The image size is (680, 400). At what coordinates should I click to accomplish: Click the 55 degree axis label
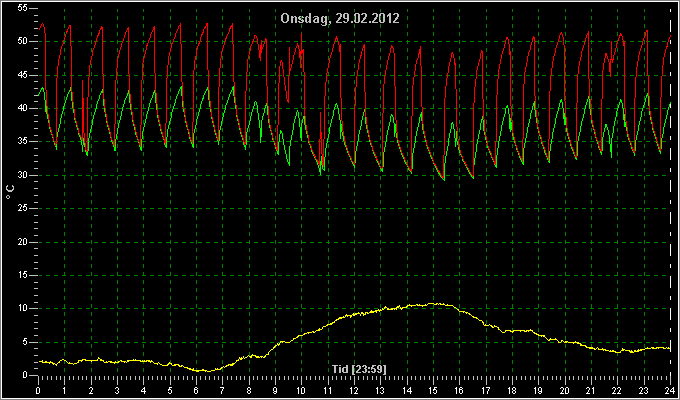23,8
